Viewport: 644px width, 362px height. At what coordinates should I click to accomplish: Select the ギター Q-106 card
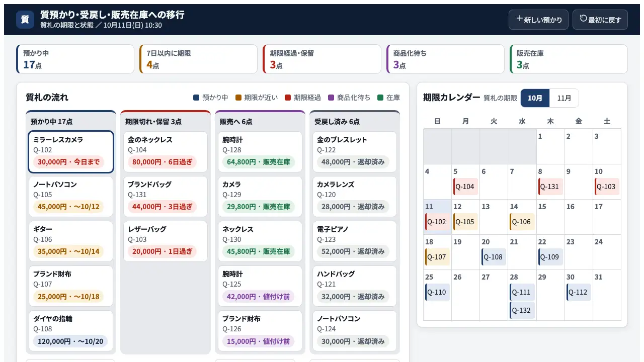(71, 241)
